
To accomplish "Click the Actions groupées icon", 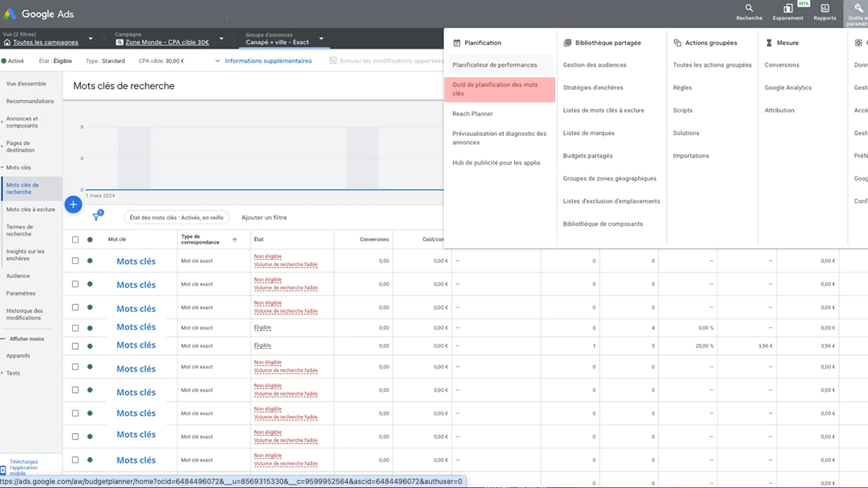I will pos(677,42).
